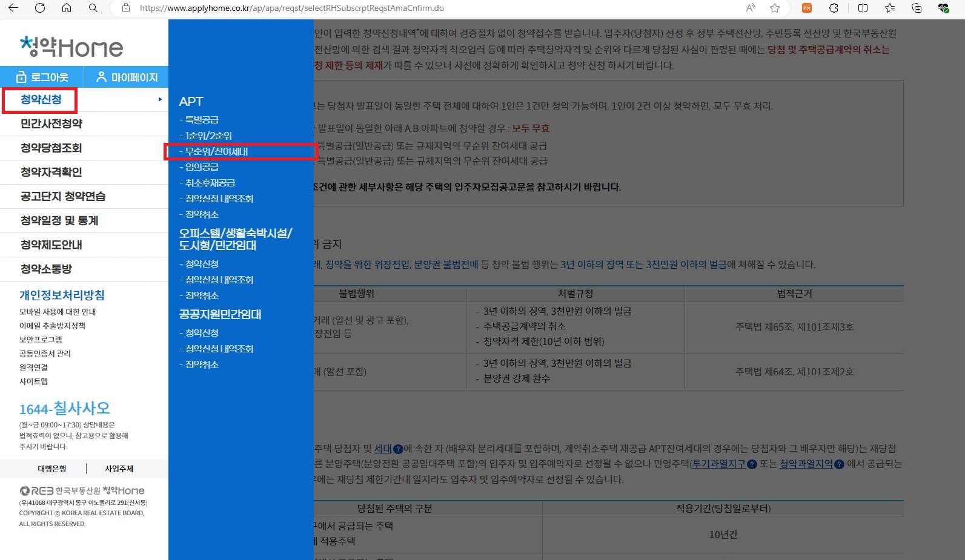Click the orange extension icon
Screen dimensions: 965x560
(x=807, y=8)
